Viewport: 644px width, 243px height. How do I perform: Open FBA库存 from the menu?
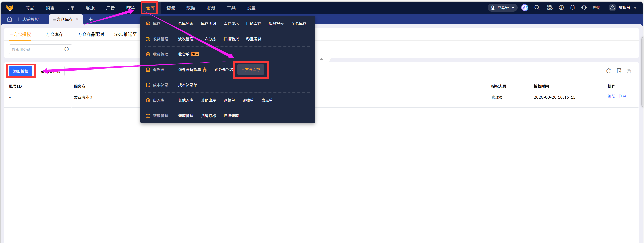[253, 24]
